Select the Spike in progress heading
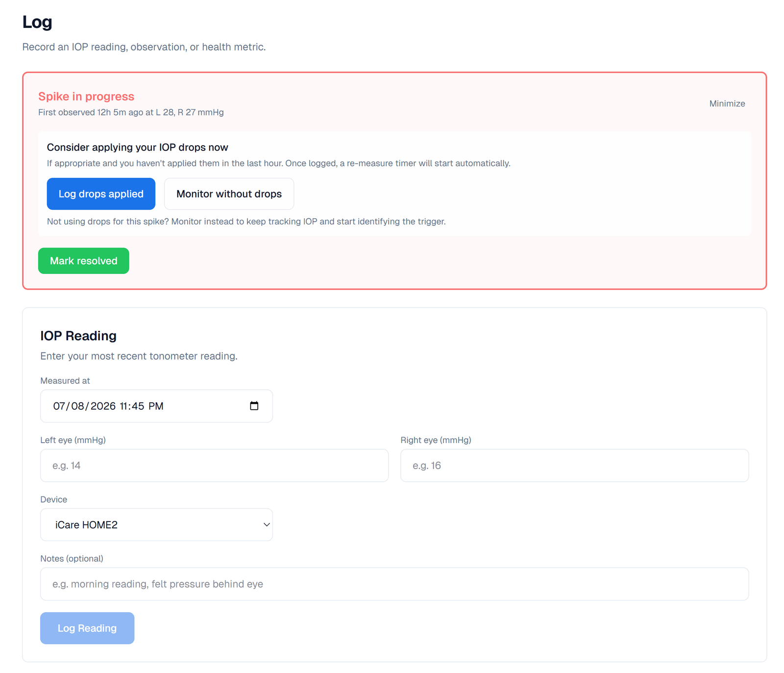 (x=86, y=97)
